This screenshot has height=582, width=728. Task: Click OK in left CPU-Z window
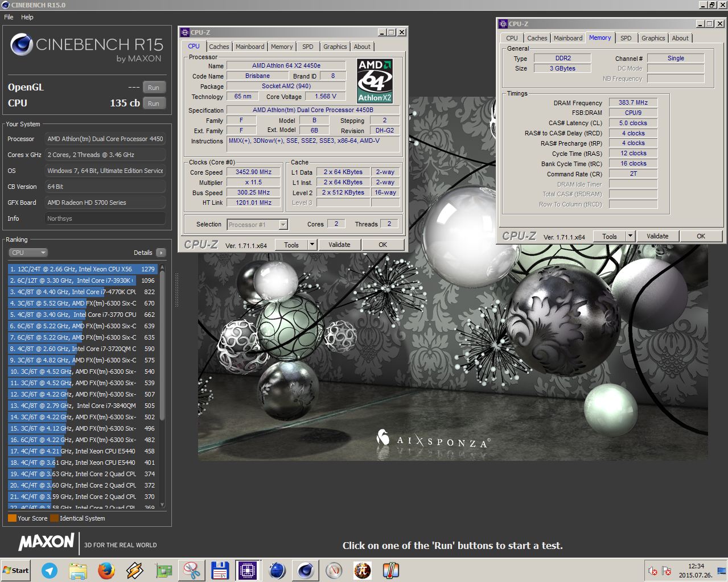(x=383, y=245)
